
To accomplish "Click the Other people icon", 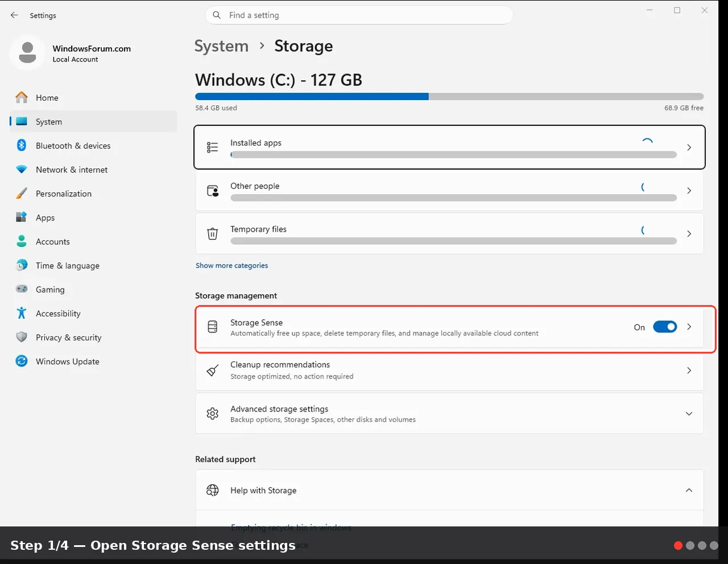I will 213,191.
